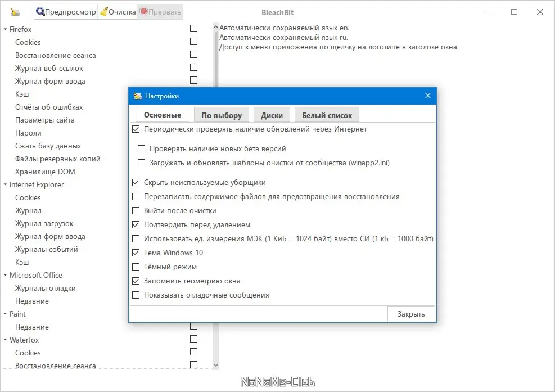Select Журналы событий item
The width and height of the screenshot is (555, 392).
pos(46,249)
